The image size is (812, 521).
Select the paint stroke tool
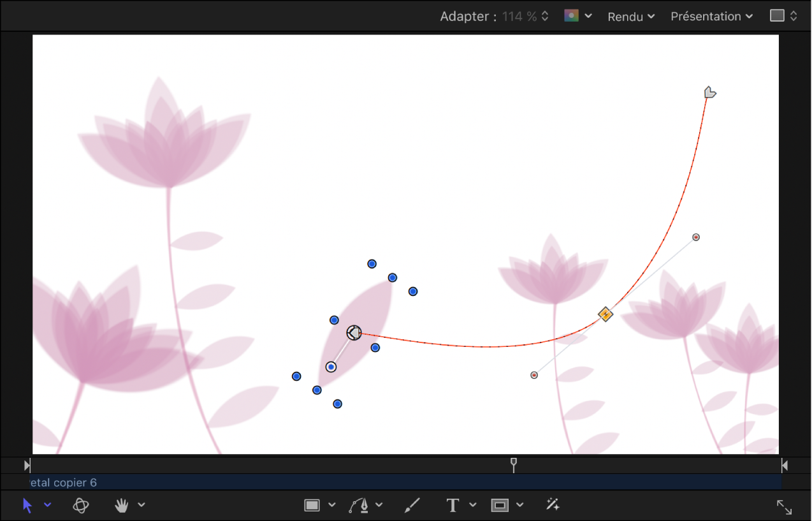(412, 504)
